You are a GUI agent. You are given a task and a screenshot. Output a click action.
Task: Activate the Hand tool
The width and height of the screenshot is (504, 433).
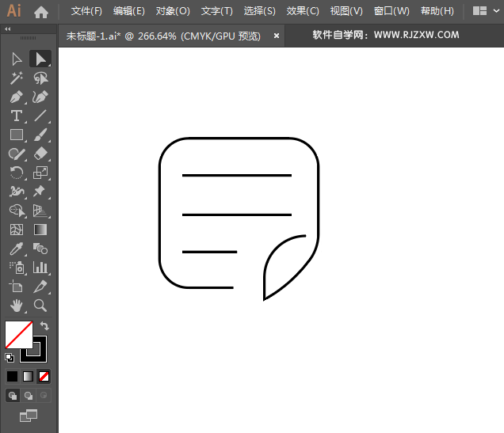coord(16,306)
